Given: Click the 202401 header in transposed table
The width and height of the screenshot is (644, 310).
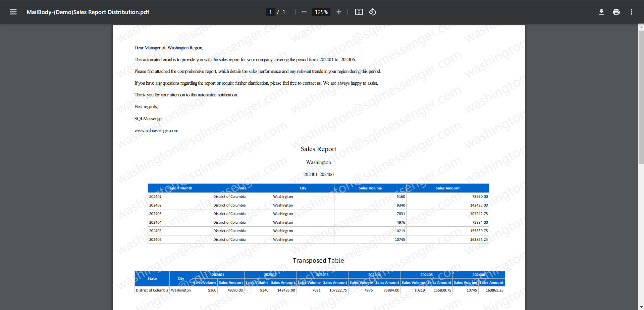Looking at the screenshot, I should (218, 275).
